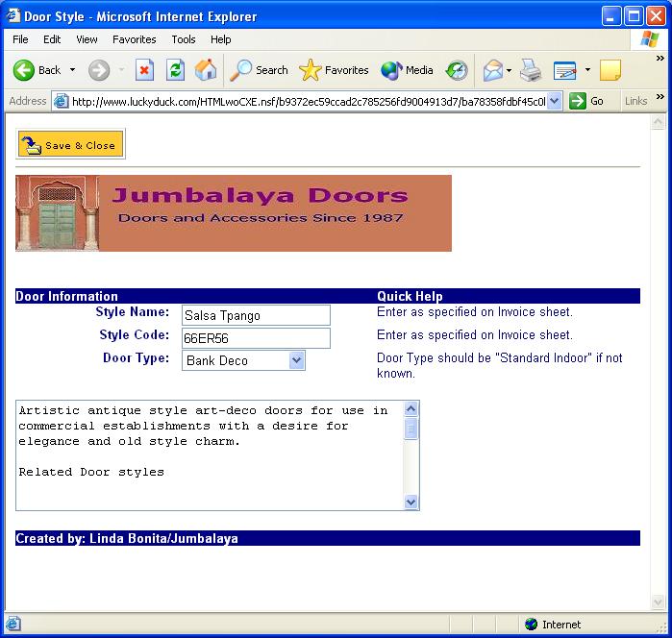Click the Save & Close button
Screen dimensions: 672x638
71,145
